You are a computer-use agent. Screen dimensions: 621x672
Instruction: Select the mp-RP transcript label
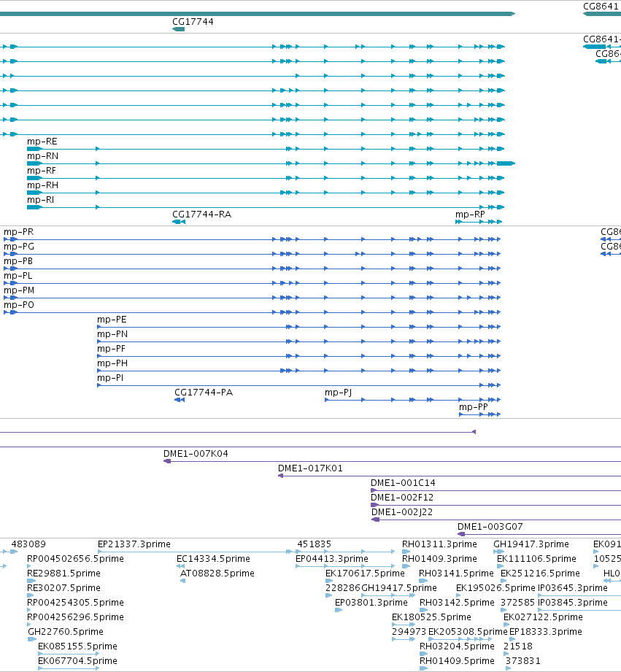point(470,215)
